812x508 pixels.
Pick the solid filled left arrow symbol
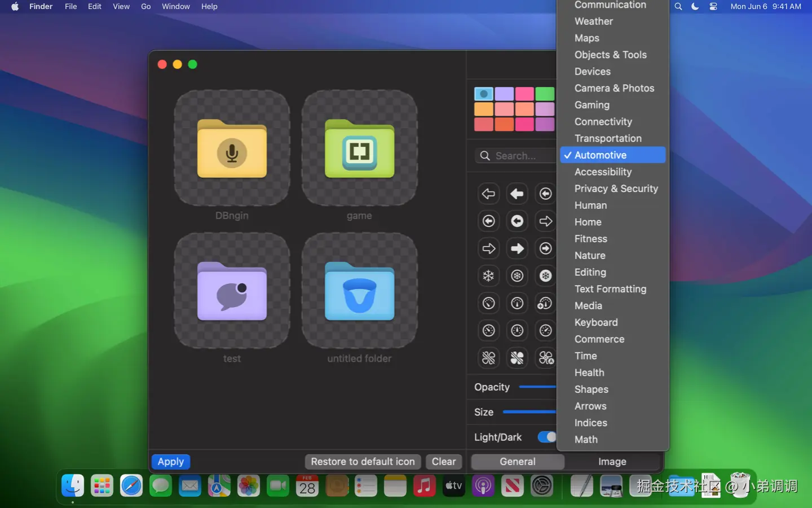tap(517, 194)
